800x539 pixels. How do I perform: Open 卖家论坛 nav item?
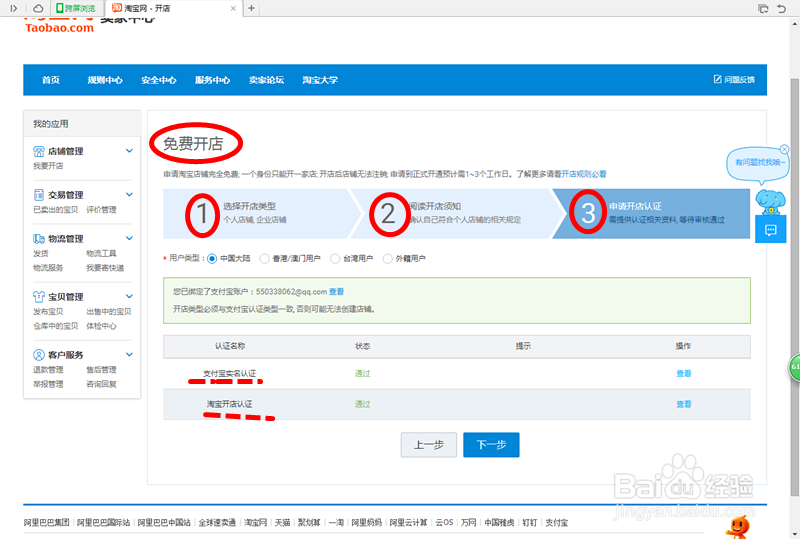pyautogui.click(x=266, y=80)
